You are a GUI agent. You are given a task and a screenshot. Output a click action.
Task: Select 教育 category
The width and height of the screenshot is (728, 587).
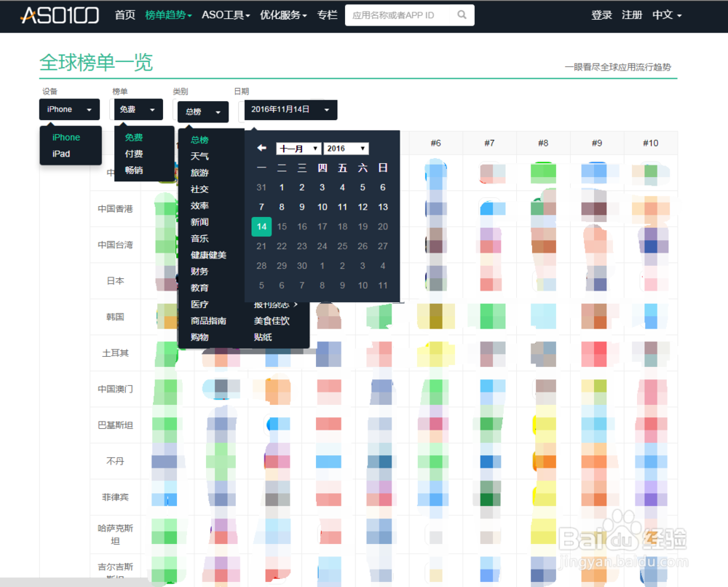click(199, 288)
